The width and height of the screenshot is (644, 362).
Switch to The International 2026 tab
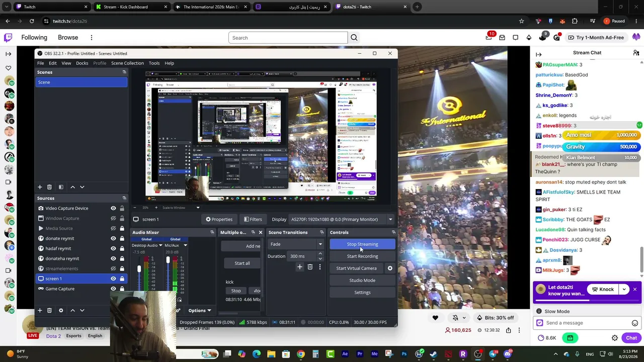211,7
